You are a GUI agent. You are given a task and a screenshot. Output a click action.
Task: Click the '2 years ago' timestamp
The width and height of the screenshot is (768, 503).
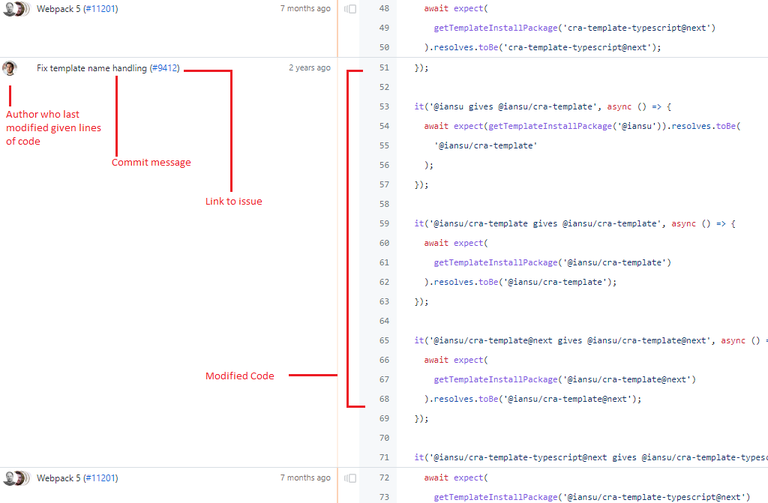(x=310, y=68)
